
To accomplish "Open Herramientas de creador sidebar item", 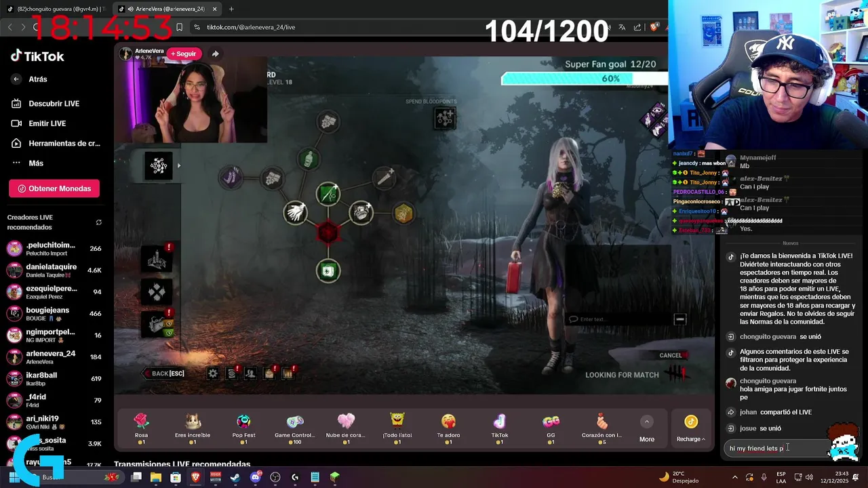I will [56, 144].
